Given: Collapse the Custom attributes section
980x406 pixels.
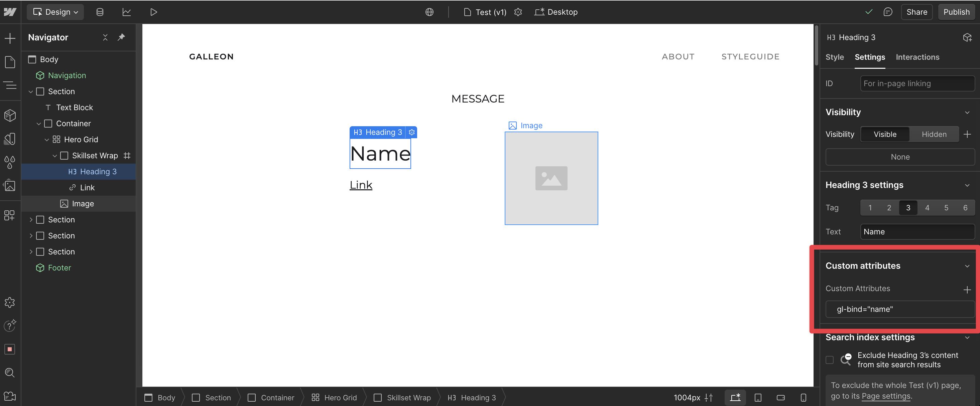Looking at the screenshot, I should click(967, 266).
